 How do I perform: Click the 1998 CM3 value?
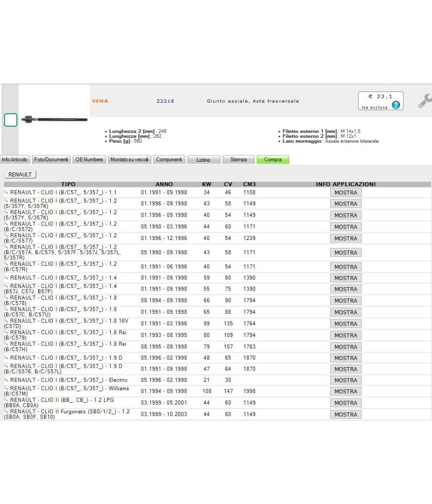(249, 391)
